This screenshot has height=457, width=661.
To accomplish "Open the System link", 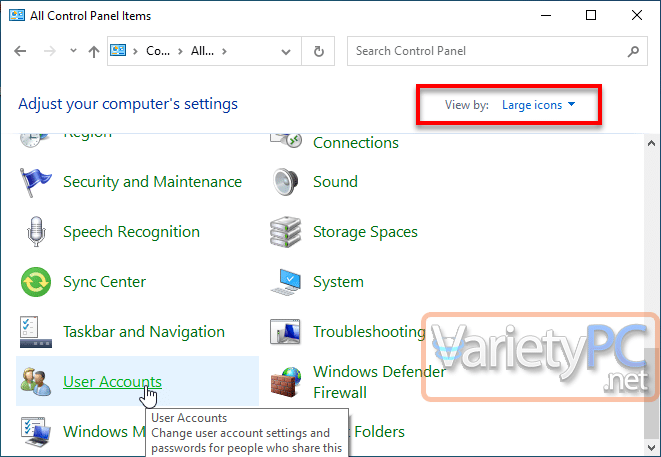I will point(338,282).
